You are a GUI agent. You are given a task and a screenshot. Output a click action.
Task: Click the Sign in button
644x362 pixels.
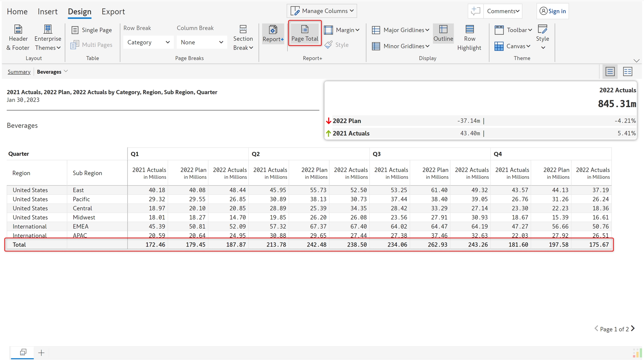553,11
